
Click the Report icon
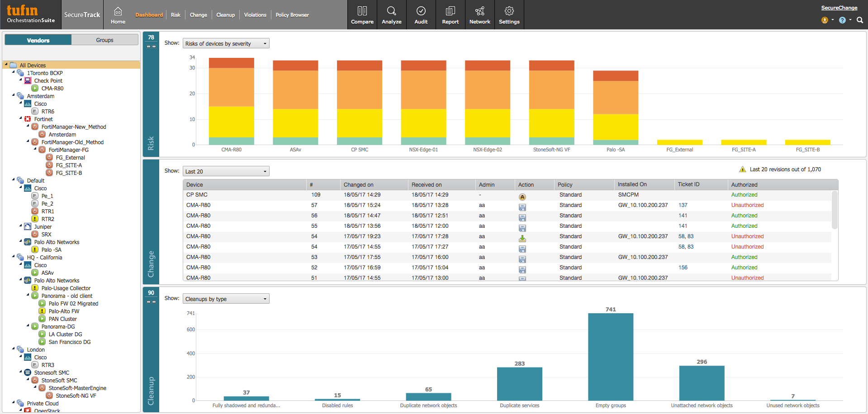tap(450, 14)
